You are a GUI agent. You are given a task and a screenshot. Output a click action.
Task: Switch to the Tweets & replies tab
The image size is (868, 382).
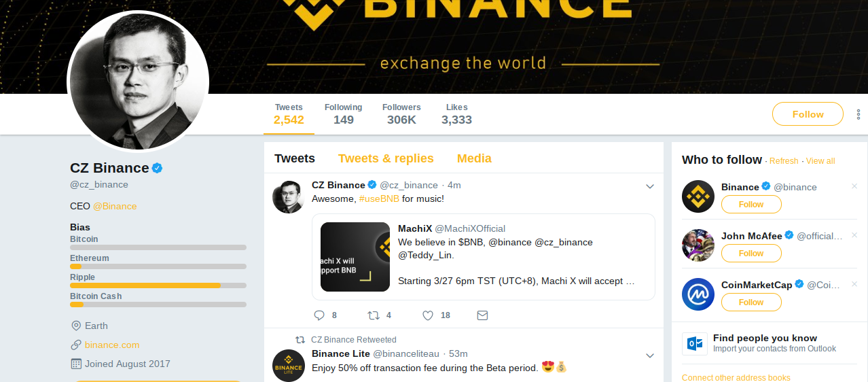coord(386,158)
